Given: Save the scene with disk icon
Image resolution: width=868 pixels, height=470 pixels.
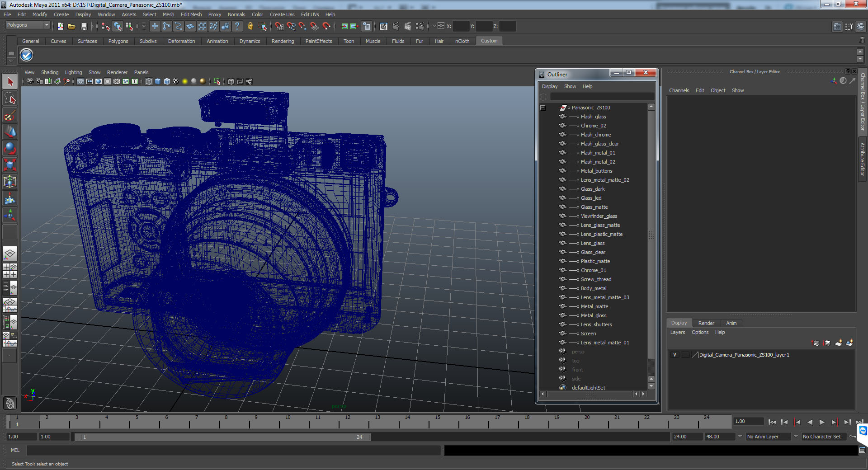Looking at the screenshot, I should click(84, 26).
